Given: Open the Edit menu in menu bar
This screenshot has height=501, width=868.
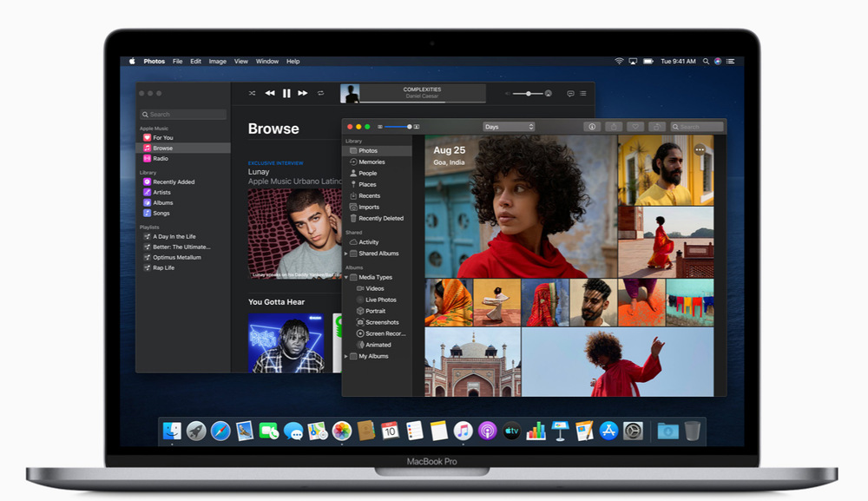Looking at the screenshot, I should [x=195, y=62].
